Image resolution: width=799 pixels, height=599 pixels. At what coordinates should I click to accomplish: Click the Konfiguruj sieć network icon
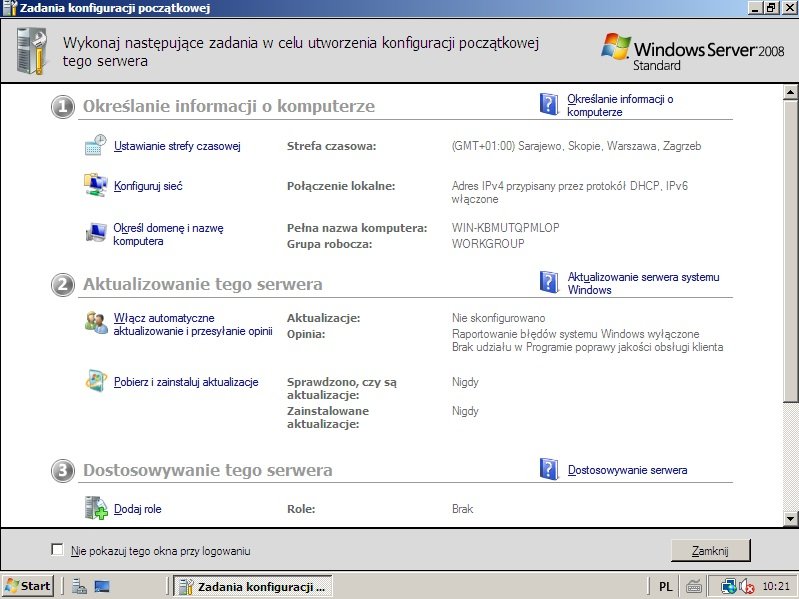point(95,185)
